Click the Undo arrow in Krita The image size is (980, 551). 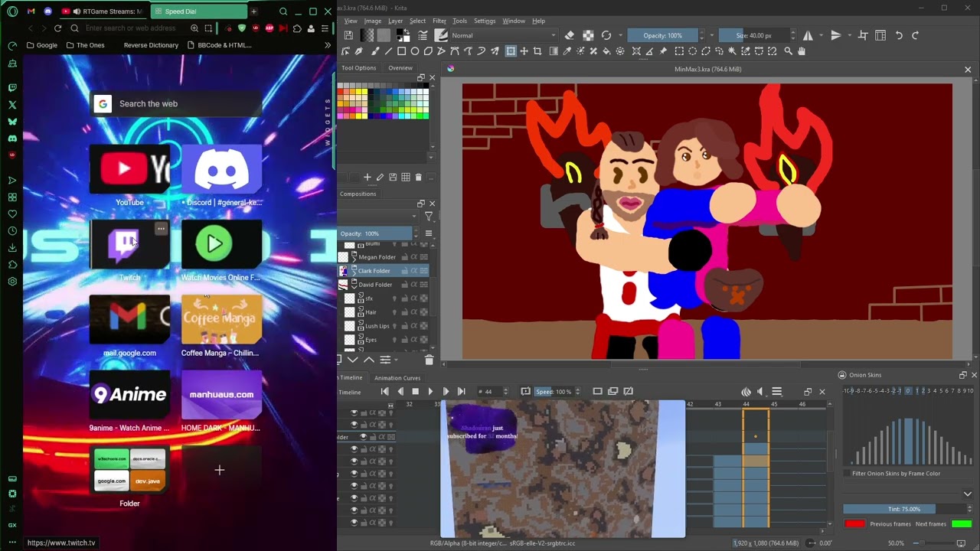coord(899,35)
